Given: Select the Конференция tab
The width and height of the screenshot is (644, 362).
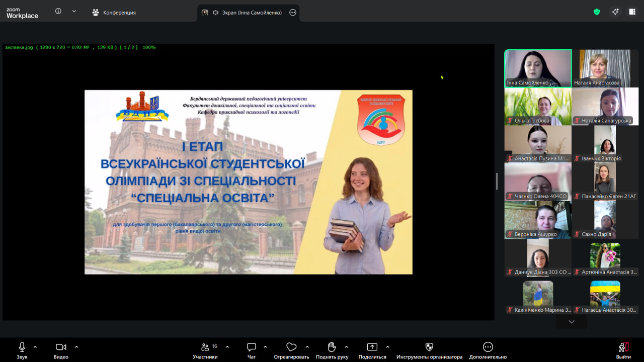Looking at the screenshot, I should pyautogui.click(x=114, y=13).
